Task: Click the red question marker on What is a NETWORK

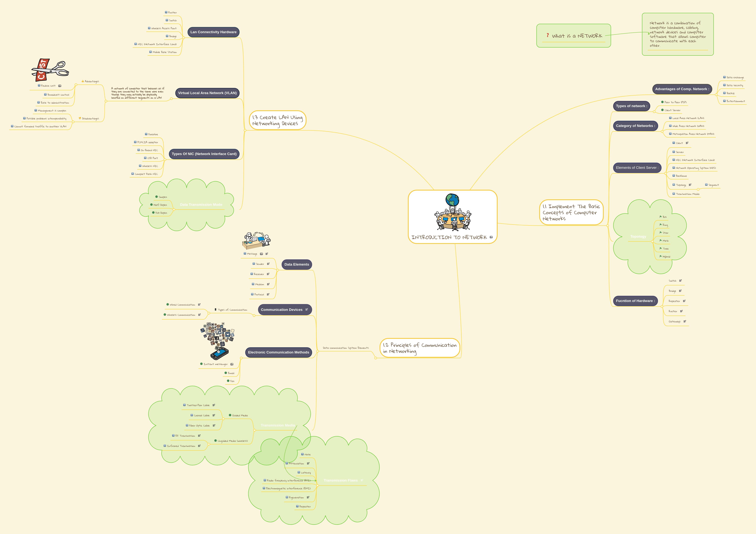Action: tap(548, 35)
